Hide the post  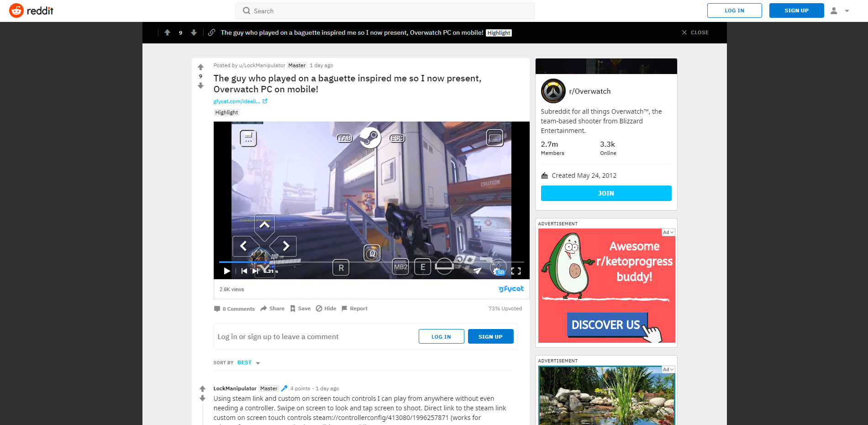[326, 308]
